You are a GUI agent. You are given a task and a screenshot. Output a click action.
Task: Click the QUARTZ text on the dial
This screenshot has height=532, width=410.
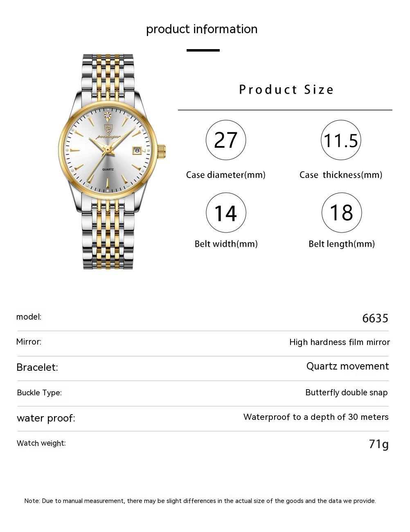tap(108, 169)
